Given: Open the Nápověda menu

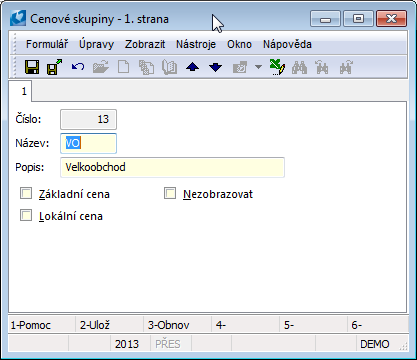Looking at the screenshot, I should (287, 44).
